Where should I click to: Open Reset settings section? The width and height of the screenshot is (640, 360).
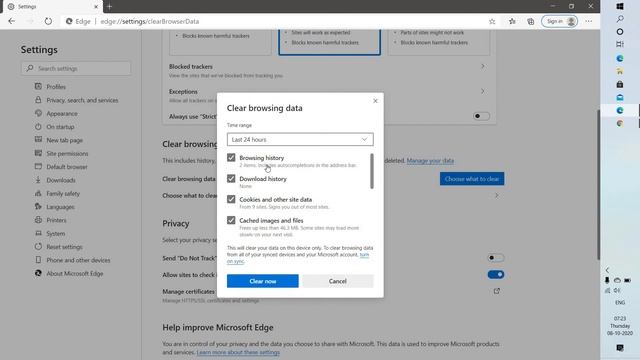(64, 247)
